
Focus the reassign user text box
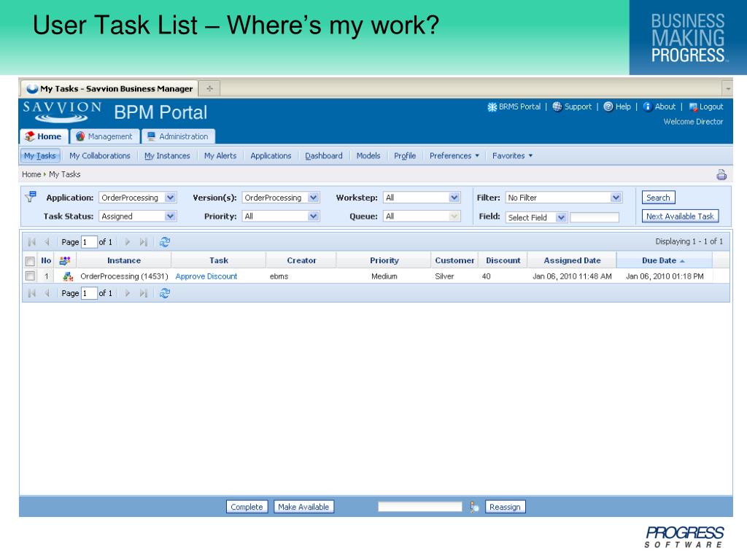(419, 507)
